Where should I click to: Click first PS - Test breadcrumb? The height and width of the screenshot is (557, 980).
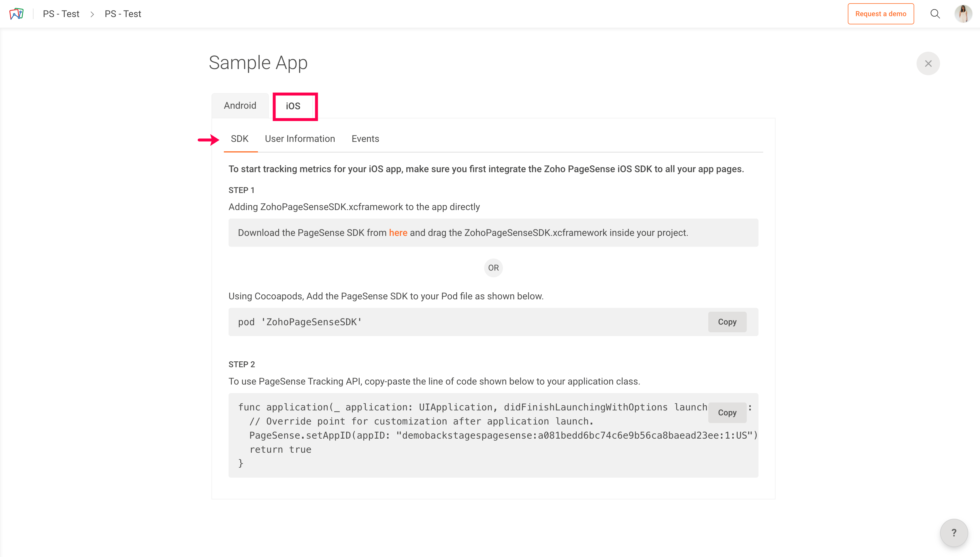(x=61, y=14)
